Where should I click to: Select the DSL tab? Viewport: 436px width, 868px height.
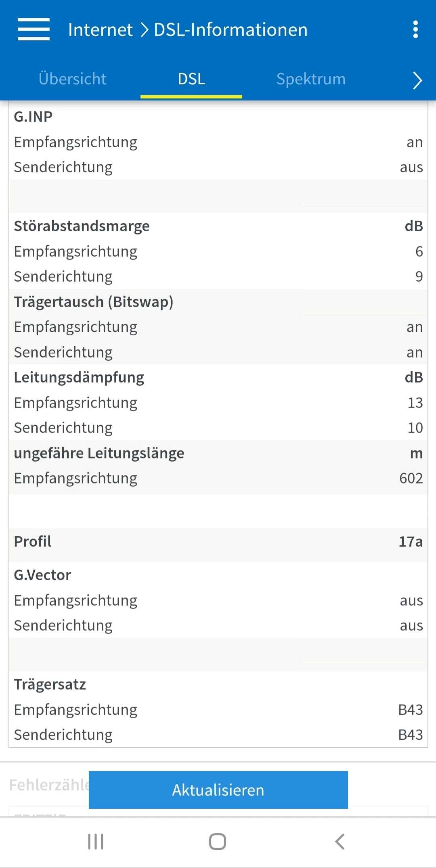[191, 79]
